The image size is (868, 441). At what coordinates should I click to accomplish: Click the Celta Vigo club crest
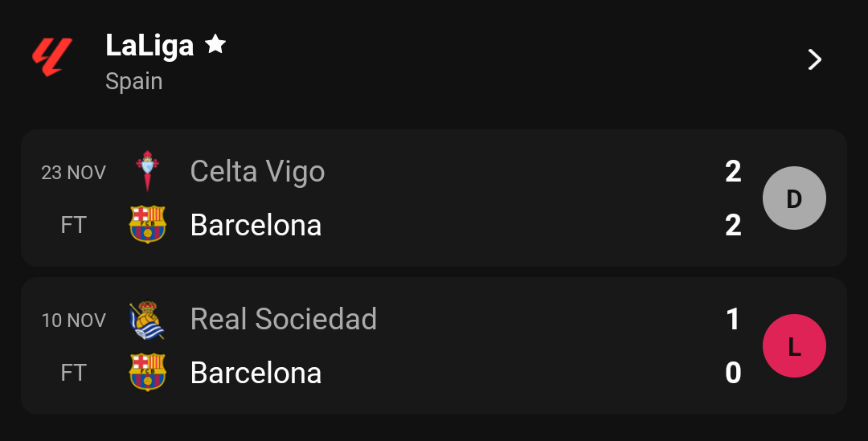[147, 171]
